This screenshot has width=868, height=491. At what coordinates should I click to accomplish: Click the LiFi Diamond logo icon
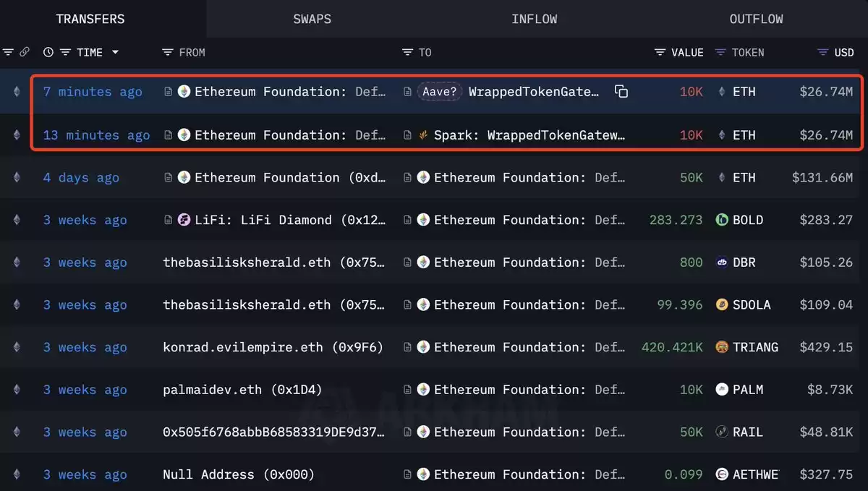pos(184,220)
